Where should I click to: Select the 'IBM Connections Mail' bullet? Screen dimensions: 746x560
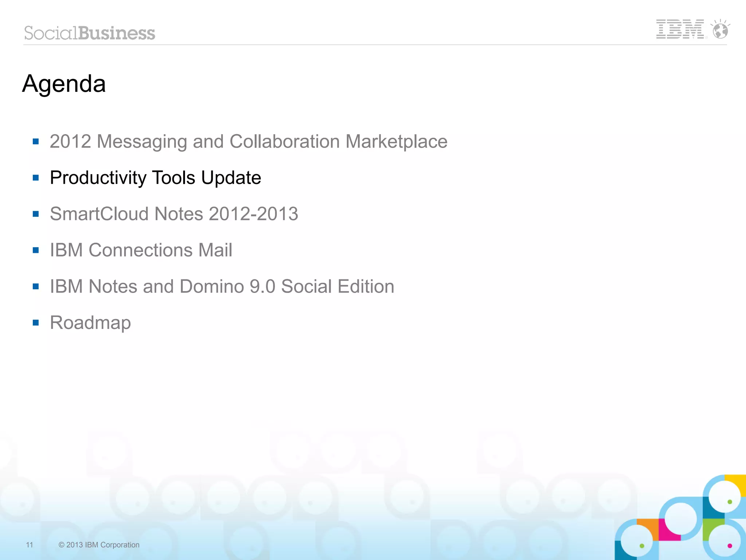point(141,250)
